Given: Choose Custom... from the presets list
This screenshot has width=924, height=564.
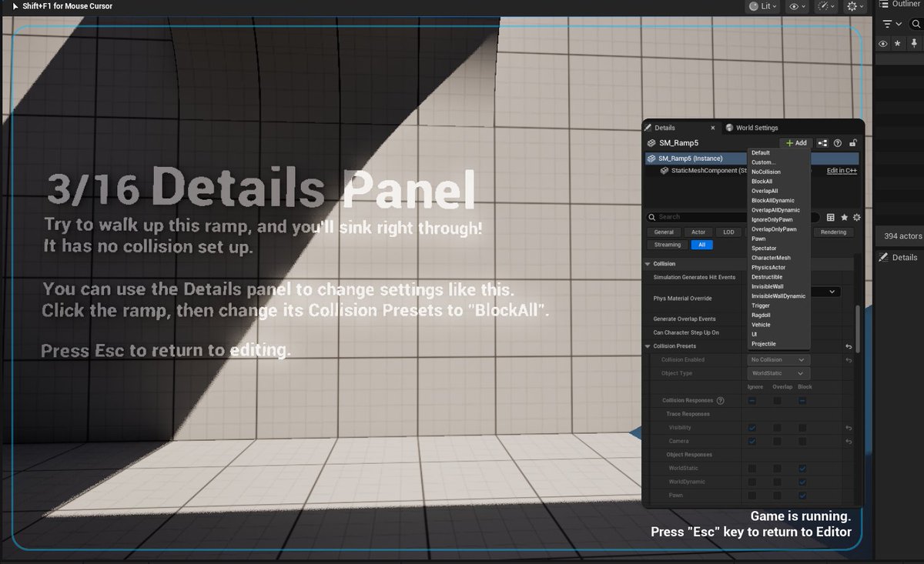Looking at the screenshot, I should click(x=763, y=162).
